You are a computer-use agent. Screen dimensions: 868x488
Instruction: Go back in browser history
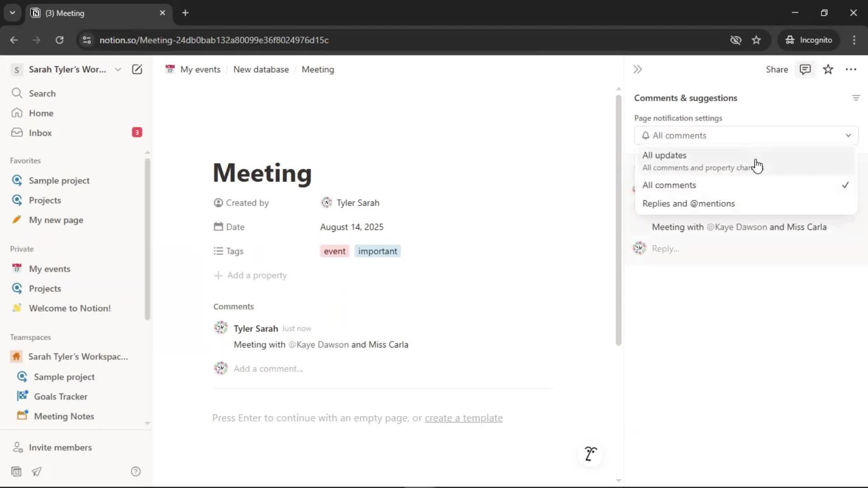click(x=14, y=40)
